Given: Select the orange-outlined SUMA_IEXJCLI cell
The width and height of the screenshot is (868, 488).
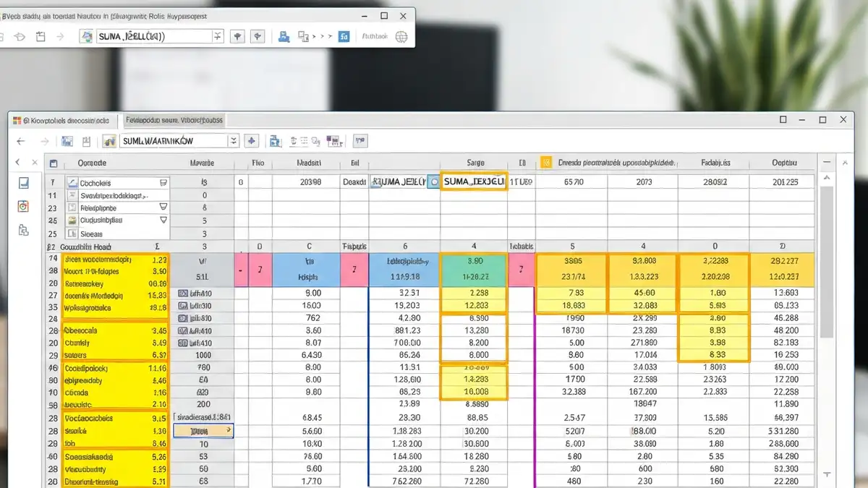Looking at the screenshot, I should (x=474, y=182).
